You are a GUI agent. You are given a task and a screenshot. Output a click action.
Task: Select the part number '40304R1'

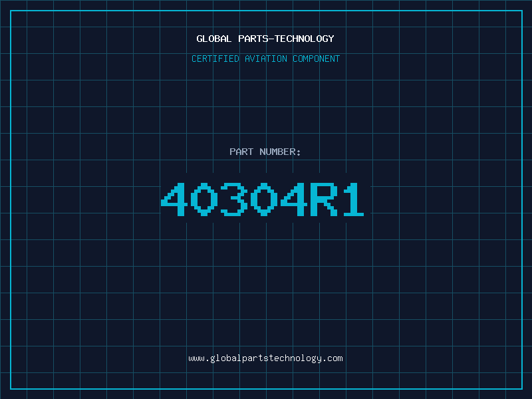tap(262, 199)
